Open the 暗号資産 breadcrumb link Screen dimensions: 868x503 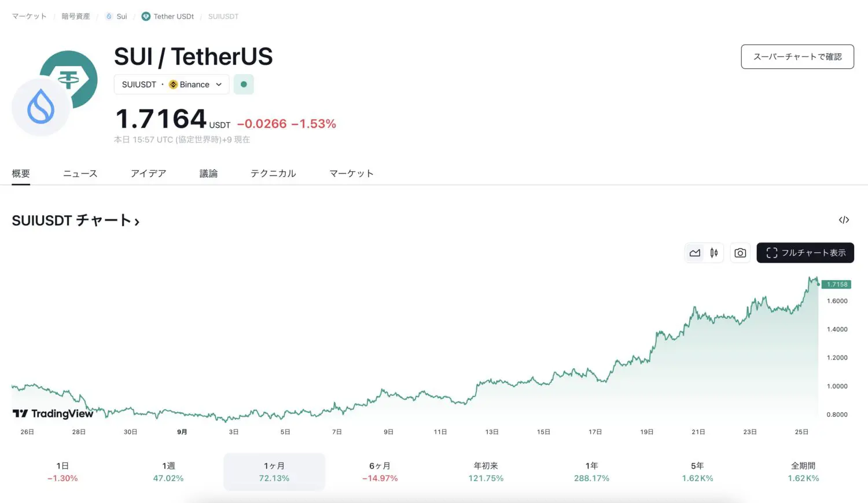[x=76, y=16]
